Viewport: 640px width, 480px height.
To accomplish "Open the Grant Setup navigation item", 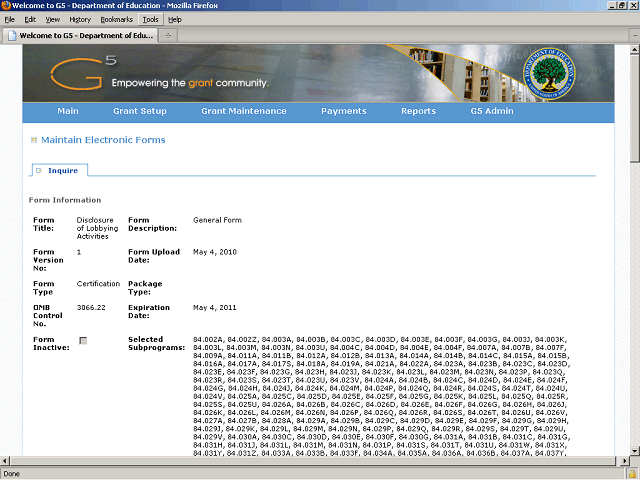I will tap(140, 111).
